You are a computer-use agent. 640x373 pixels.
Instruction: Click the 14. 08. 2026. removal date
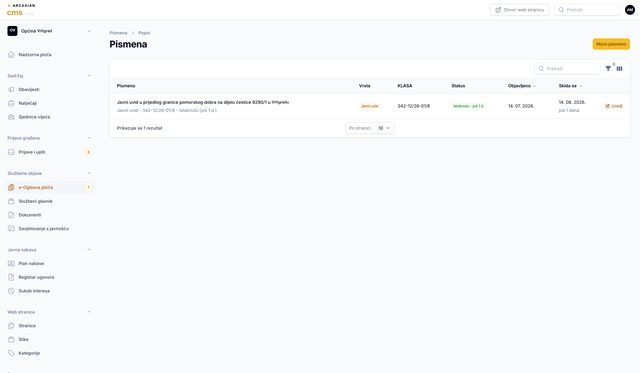point(572,102)
